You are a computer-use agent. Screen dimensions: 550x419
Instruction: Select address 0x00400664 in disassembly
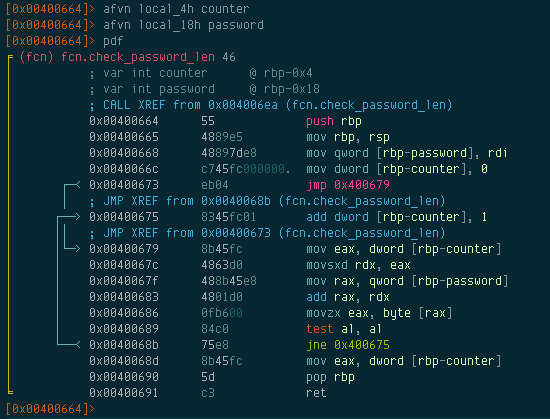tap(124, 121)
